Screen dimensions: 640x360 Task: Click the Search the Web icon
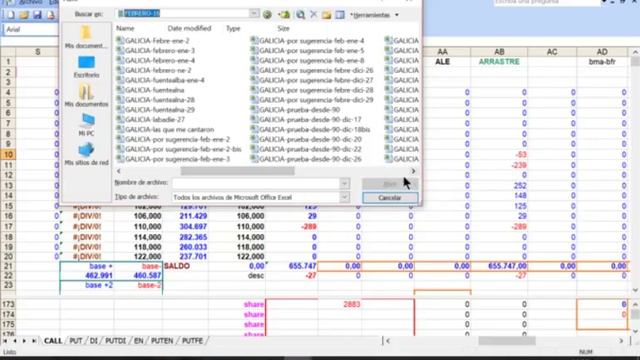[300, 15]
